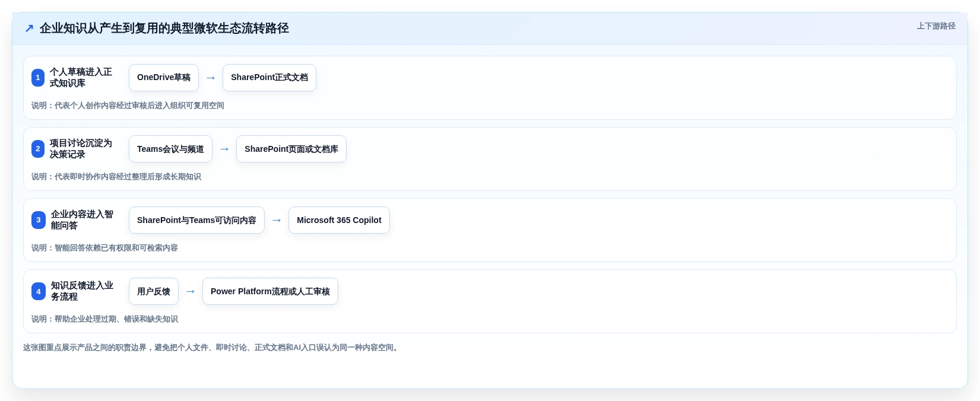Click the 知识反馈进入业务流程 step title

82,291
